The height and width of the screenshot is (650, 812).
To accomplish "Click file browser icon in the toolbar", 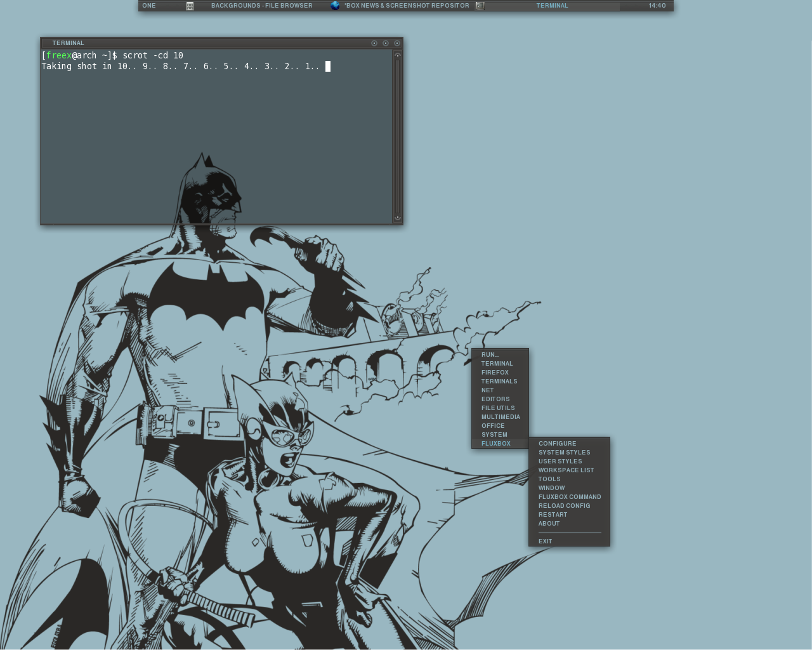I will pyautogui.click(x=190, y=6).
